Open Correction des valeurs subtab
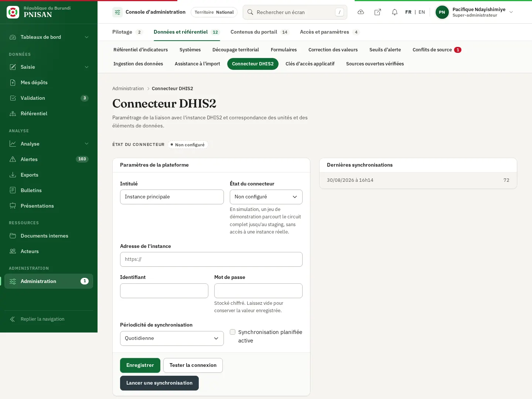Image resolution: width=532 pixels, height=399 pixels. tap(333, 50)
